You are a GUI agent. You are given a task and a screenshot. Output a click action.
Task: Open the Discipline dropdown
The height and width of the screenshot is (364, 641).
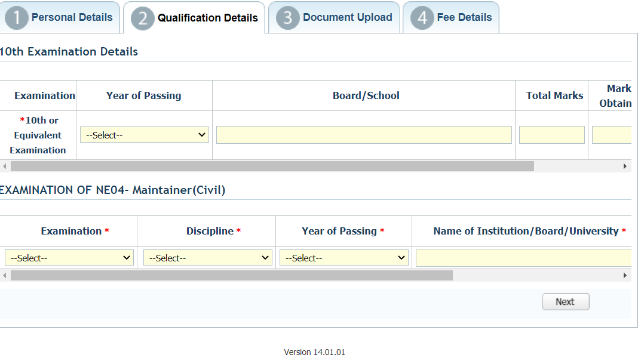(x=208, y=258)
